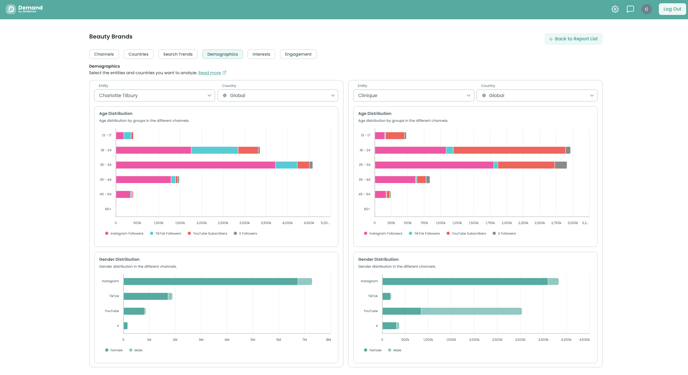This screenshot has height=375, width=688.
Task: Open the help target icon in header
Action: [615, 9]
